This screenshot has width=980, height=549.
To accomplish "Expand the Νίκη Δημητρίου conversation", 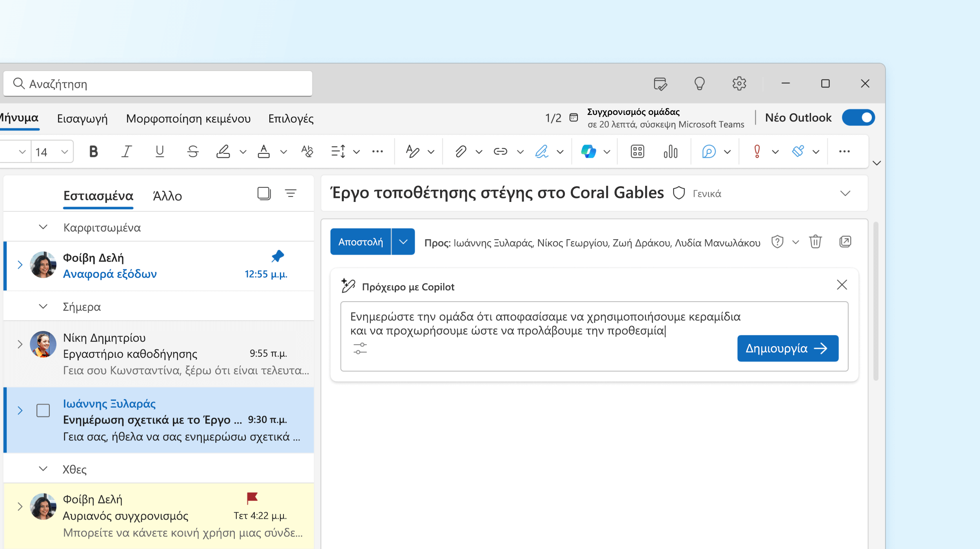I will (20, 344).
